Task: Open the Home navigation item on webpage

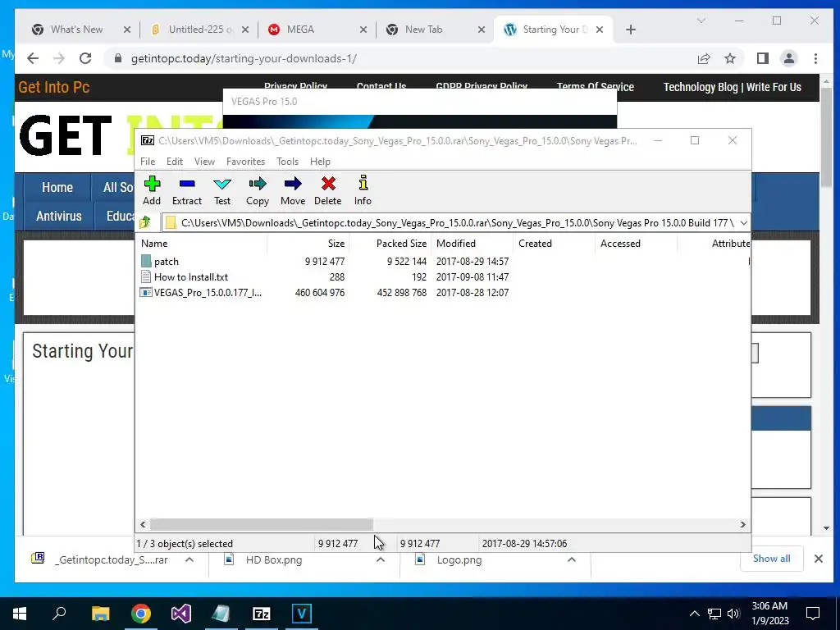Action: [x=57, y=187]
